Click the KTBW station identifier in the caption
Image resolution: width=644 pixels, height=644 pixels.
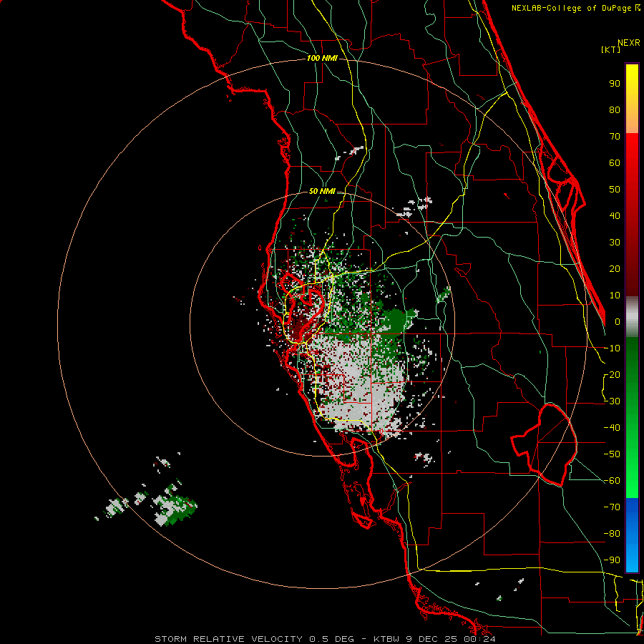[386, 639]
